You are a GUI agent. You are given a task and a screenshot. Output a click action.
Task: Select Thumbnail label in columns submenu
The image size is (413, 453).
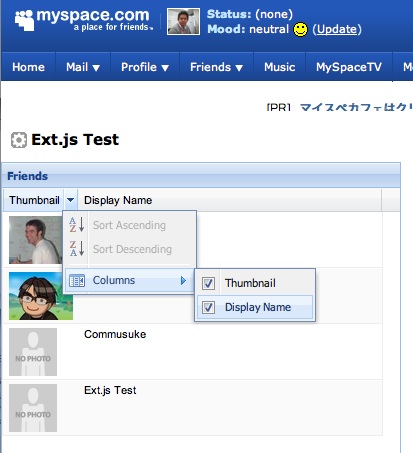[250, 283]
